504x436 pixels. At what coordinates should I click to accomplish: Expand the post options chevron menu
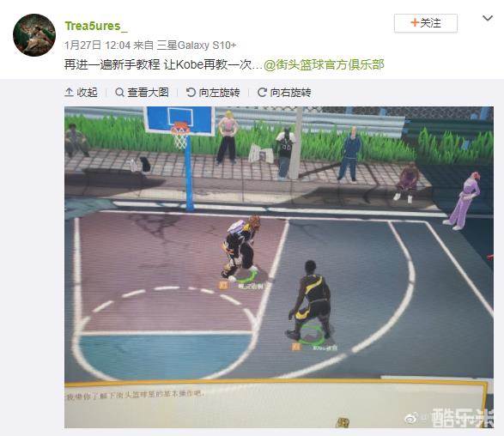tap(488, 18)
